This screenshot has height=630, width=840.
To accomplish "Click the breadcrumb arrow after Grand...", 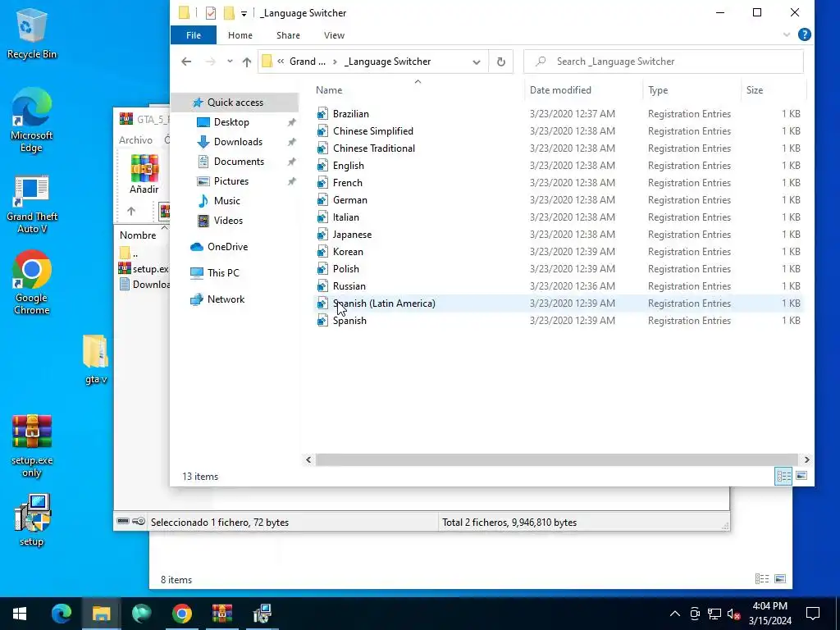I will pyautogui.click(x=335, y=62).
